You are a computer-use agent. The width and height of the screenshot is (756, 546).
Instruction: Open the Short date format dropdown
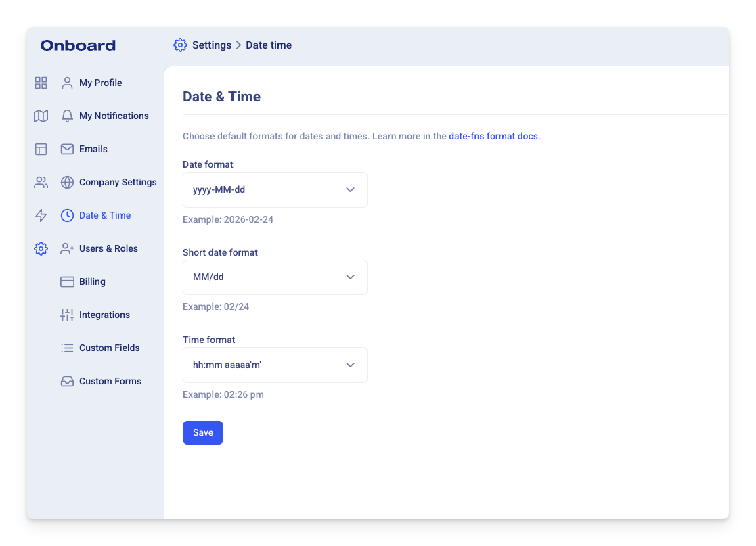[275, 277]
